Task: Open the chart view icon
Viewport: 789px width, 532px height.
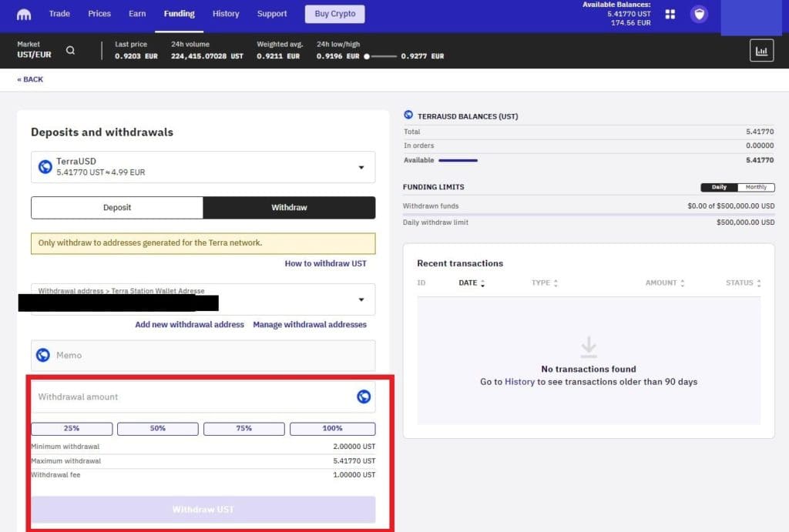Action: click(761, 51)
